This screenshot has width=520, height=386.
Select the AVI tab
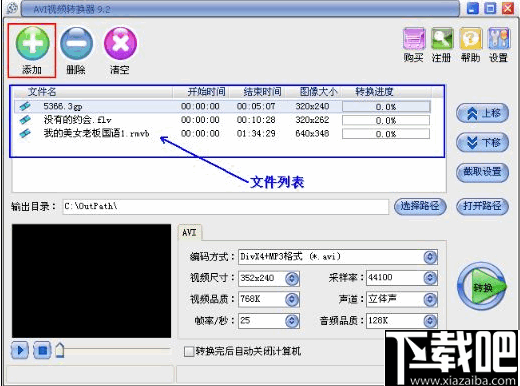tap(189, 232)
